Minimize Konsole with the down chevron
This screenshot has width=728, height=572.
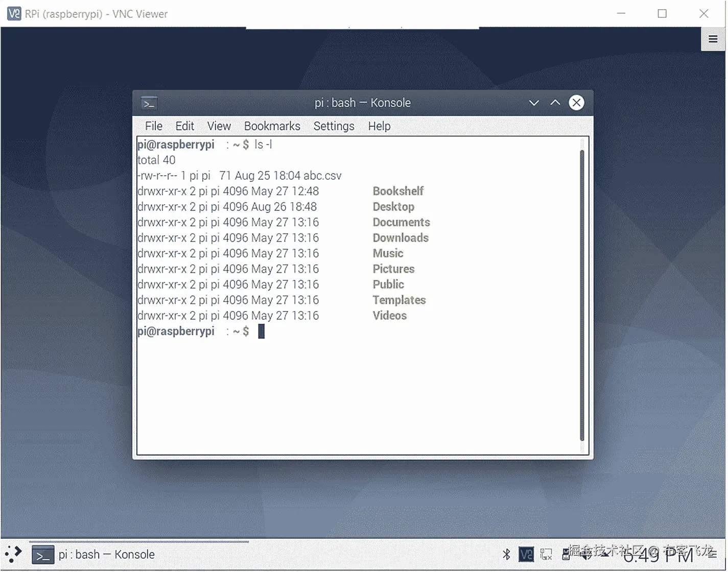tap(534, 103)
